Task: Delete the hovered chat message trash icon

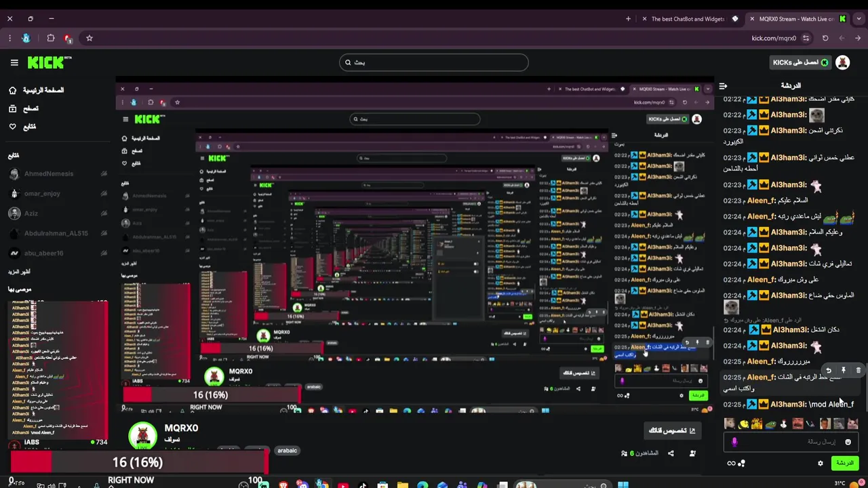Action: click(858, 371)
